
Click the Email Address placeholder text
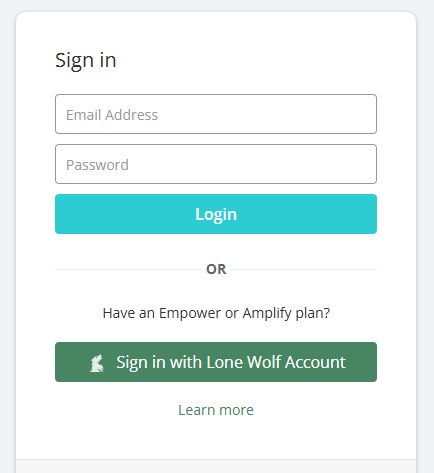point(112,115)
